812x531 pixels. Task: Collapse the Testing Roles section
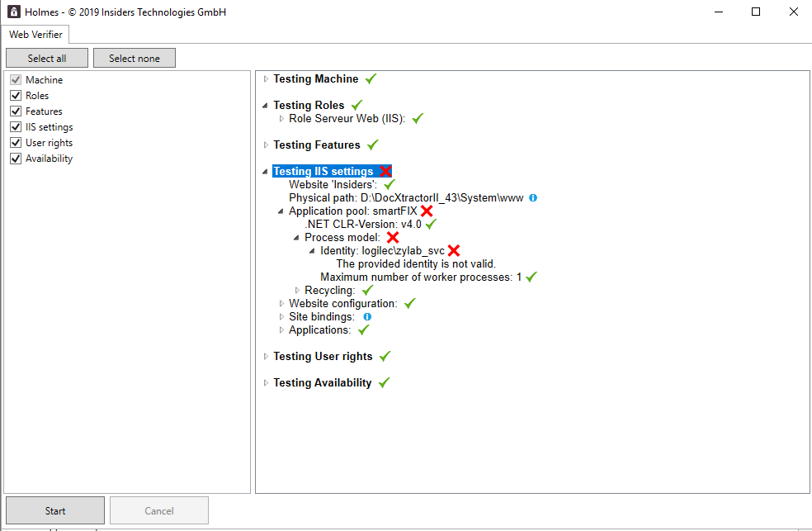click(266, 106)
